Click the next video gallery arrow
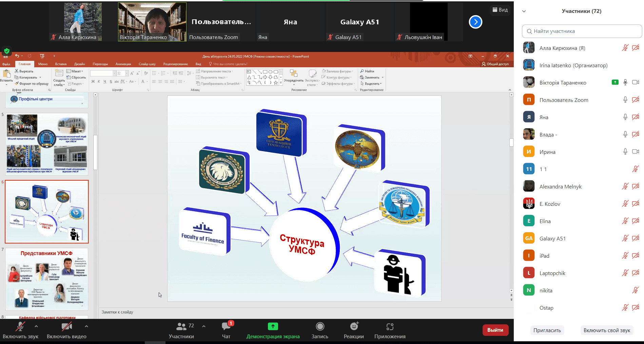 (x=475, y=22)
